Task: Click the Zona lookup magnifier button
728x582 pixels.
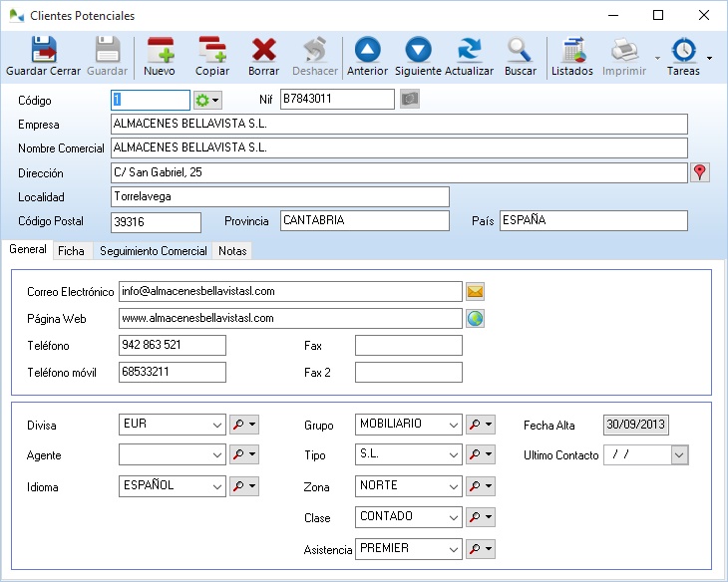Action: coord(481,486)
